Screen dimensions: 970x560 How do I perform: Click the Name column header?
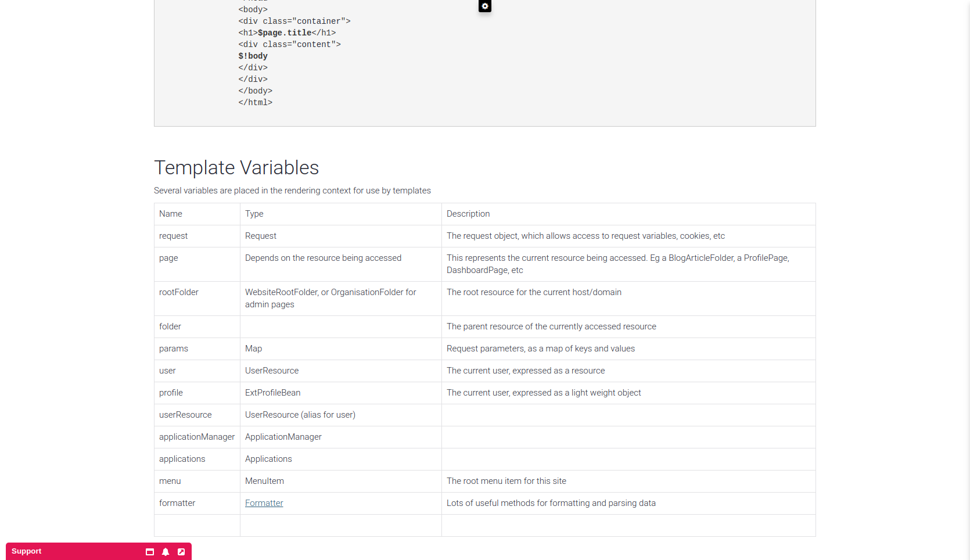coord(197,214)
